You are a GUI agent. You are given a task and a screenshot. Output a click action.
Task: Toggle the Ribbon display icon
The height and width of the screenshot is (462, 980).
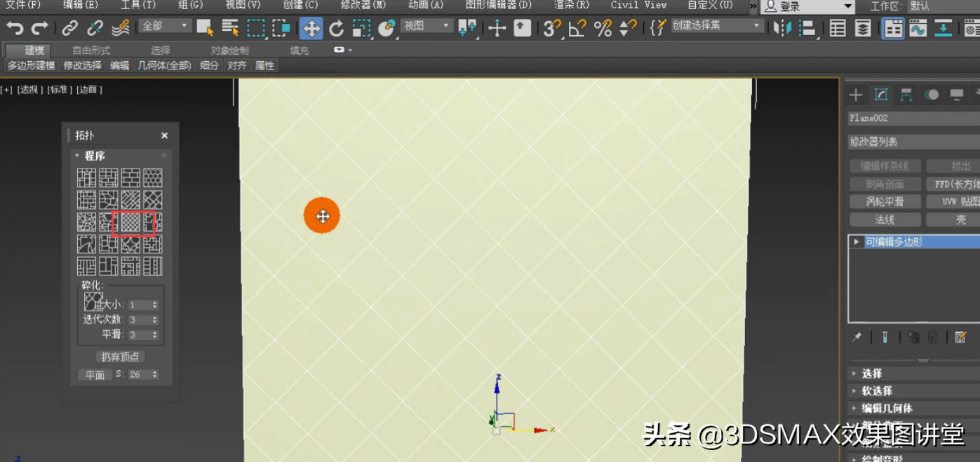click(893, 28)
